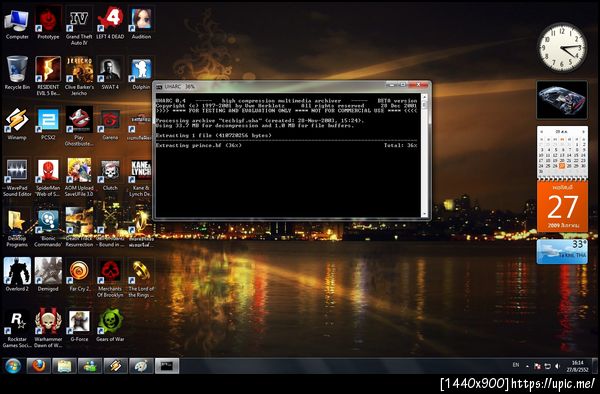Image resolution: width=600 pixels, height=394 pixels.
Task: Click the Overlord 2 shortcut
Action: click(x=17, y=275)
